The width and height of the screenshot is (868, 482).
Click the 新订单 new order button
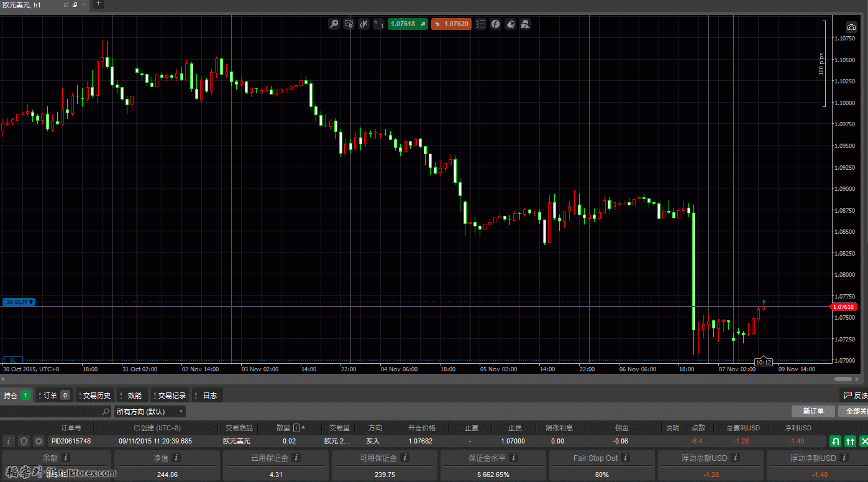813,411
